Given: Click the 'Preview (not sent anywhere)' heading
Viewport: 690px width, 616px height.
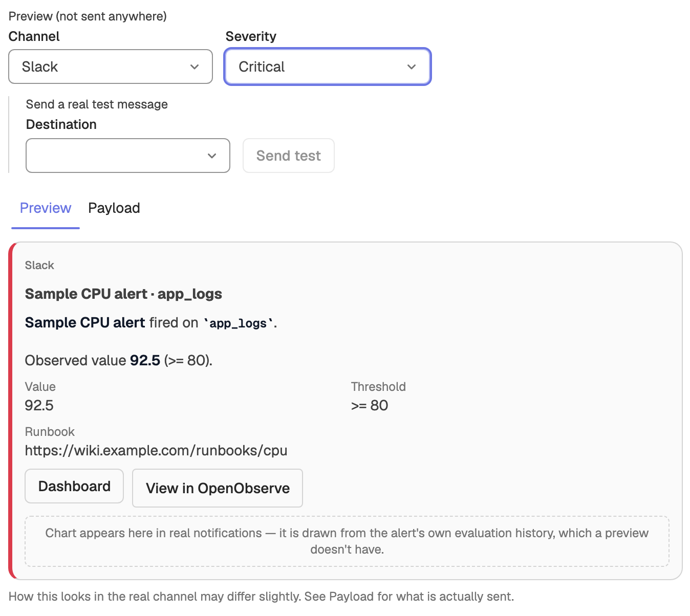Looking at the screenshot, I should coord(88,16).
